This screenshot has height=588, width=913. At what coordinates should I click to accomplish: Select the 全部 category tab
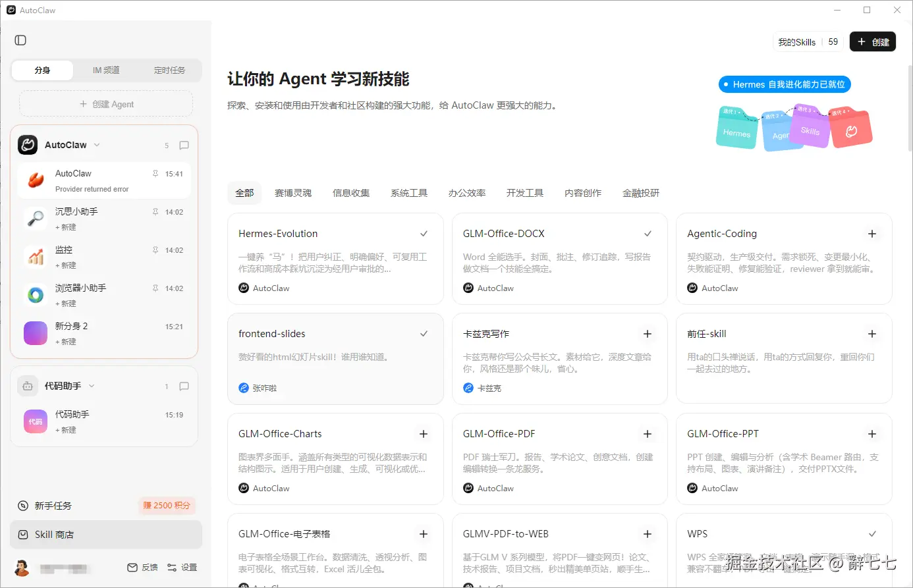pos(244,193)
